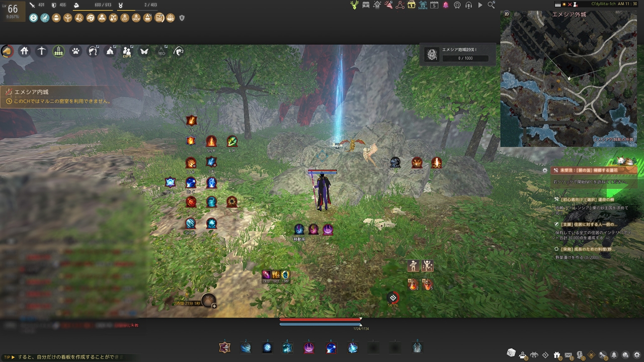Click the エメシア外城 region name
Screen dimensions: 644x362
pos(569,15)
